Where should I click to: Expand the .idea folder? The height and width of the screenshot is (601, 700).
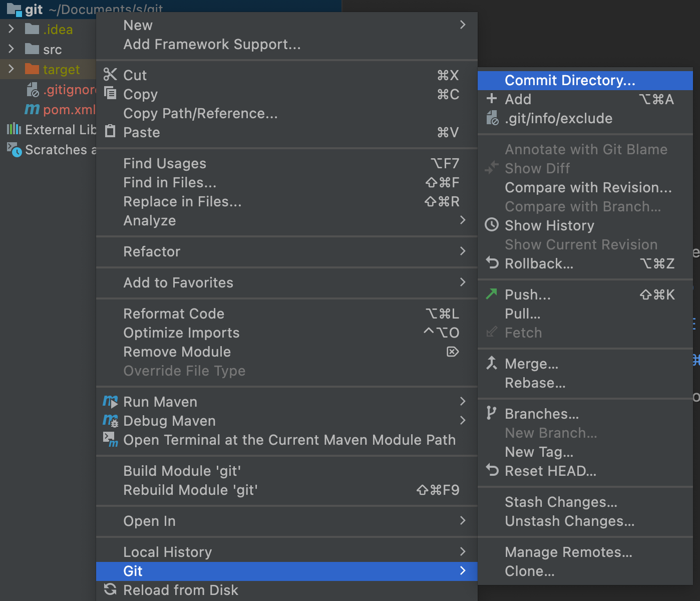pos(11,29)
